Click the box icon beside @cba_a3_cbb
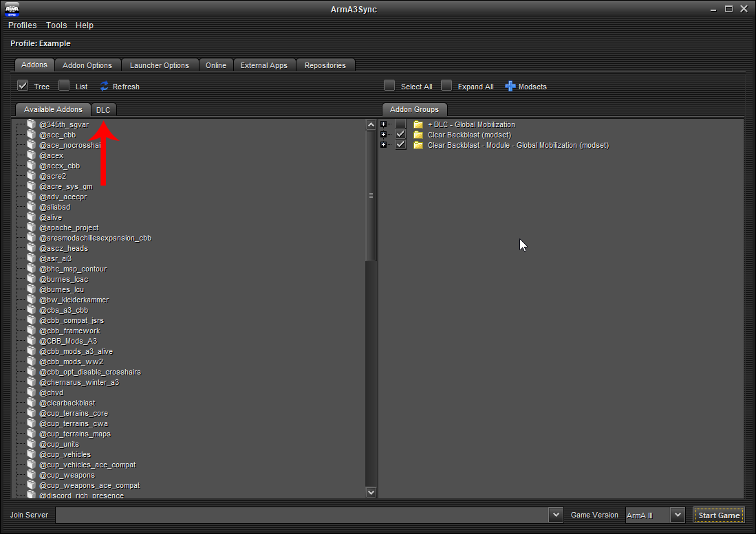 coord(32,310)
